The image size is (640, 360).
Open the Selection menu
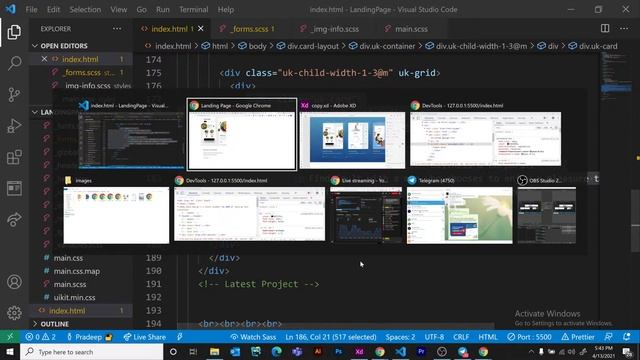(x=85, y=9)
